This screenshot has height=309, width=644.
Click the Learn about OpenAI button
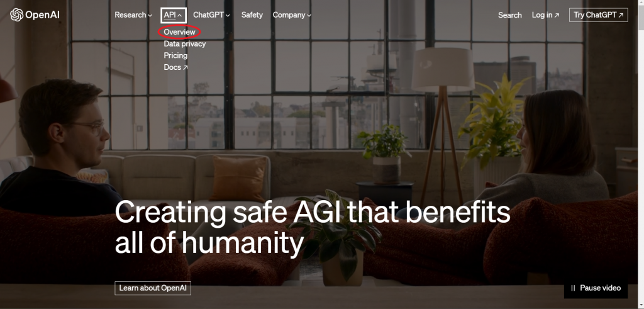[x=153, y=288]
